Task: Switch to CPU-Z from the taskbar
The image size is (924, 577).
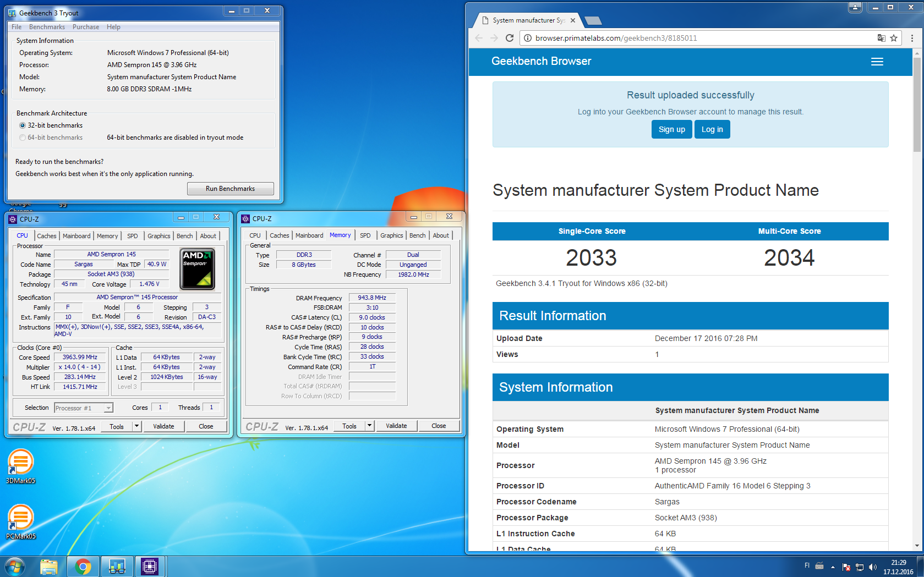Action: coord(150,567)
